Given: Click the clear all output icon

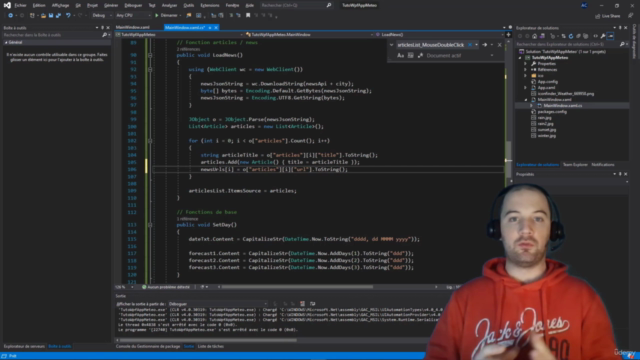Looking at the screenshot, I should click(x=302, y=304).
